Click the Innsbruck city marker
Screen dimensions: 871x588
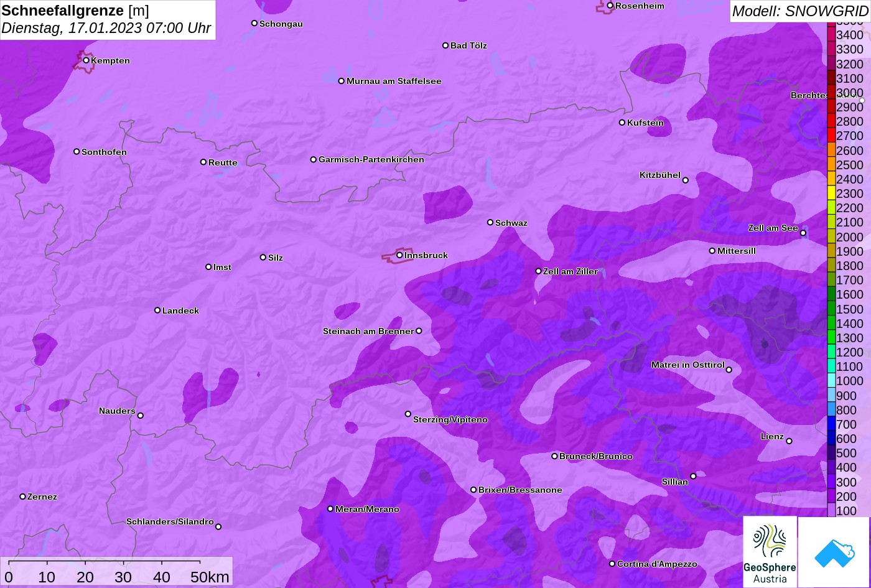pos(399,255)
